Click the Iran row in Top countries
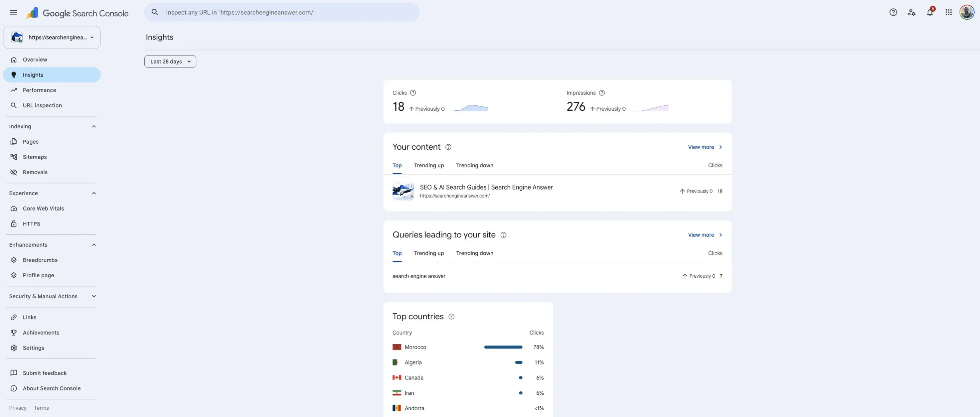The height and width of the screenshot is (417, 980). point(468,393)
